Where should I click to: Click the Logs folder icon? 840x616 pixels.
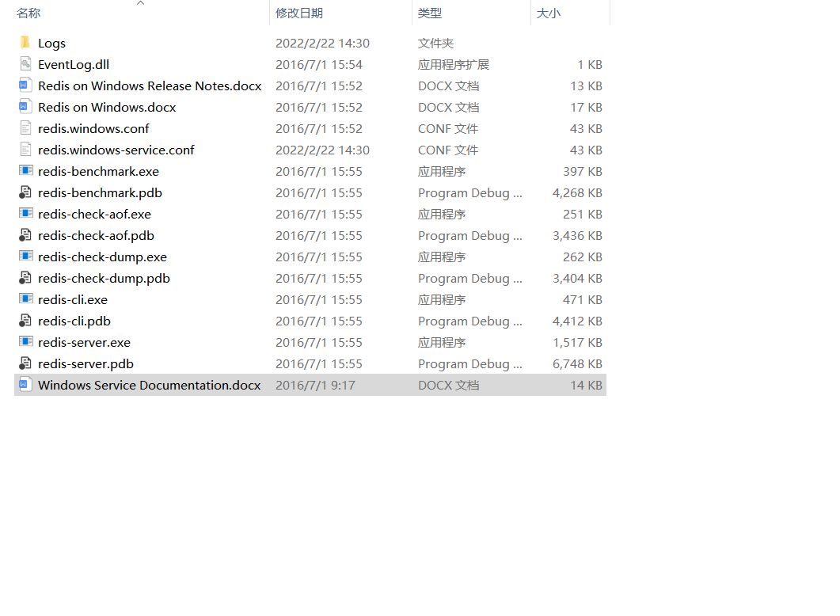point(25,42)
